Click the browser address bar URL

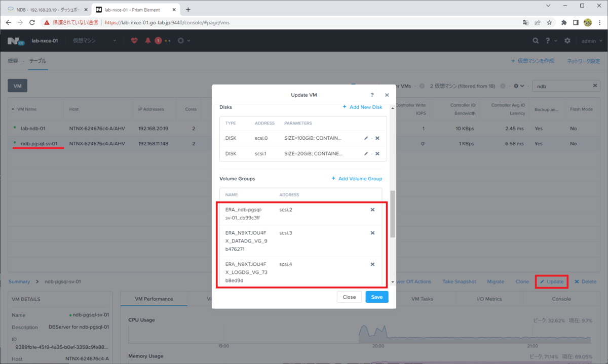(168, 22)
